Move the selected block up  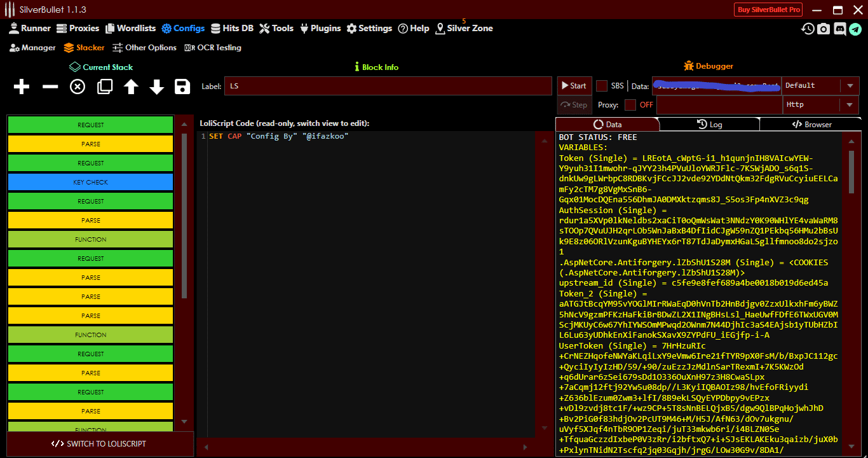coord(130,87)
